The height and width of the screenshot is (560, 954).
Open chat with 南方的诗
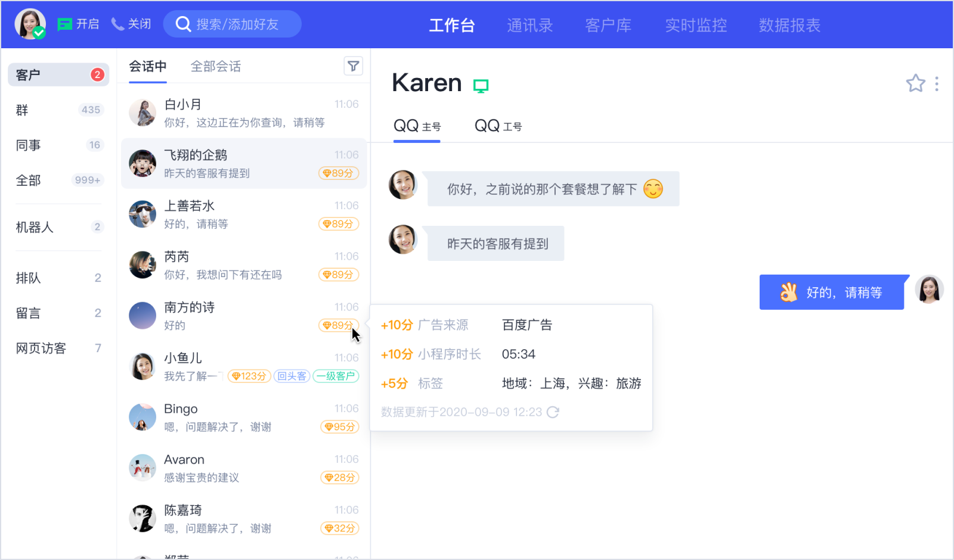point(244,316)
